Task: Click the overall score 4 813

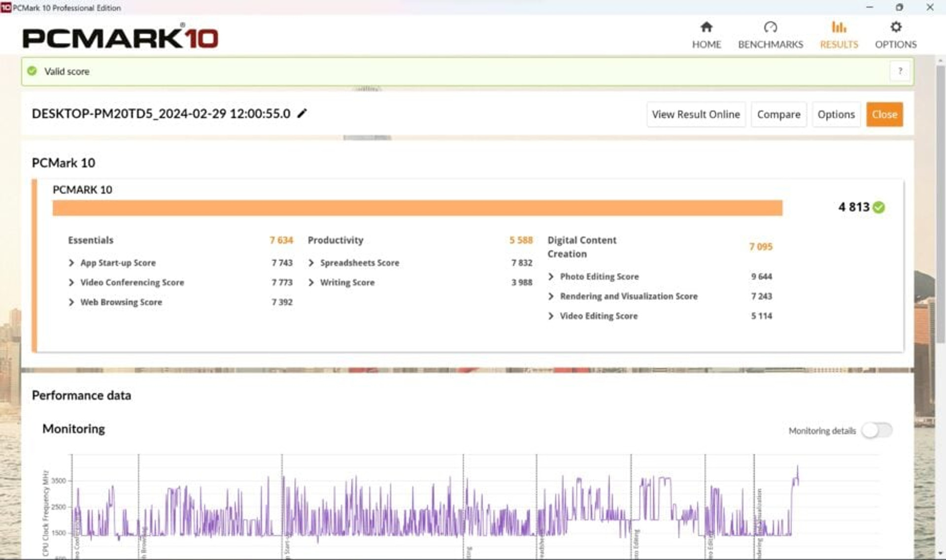Action: click(854, 207)
